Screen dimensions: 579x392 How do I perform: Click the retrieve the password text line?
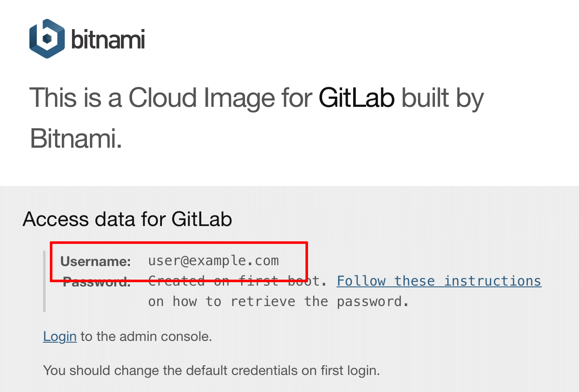pyautogui.click(x=278, y=301)
